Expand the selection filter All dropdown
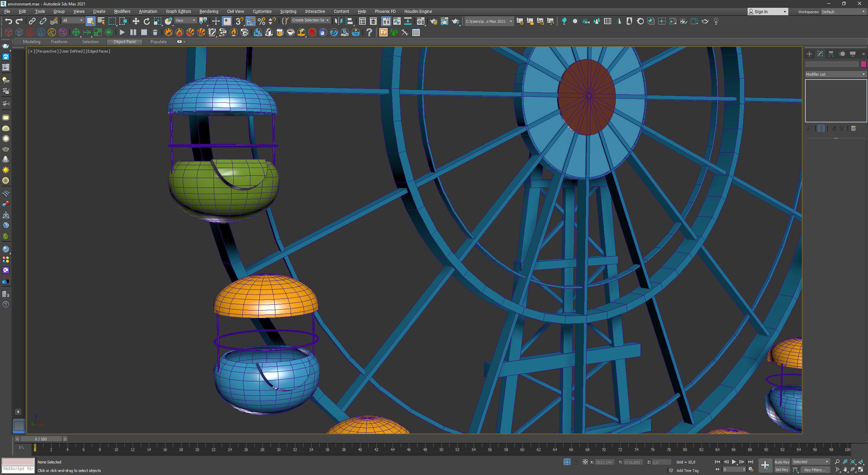 point(73,21)
